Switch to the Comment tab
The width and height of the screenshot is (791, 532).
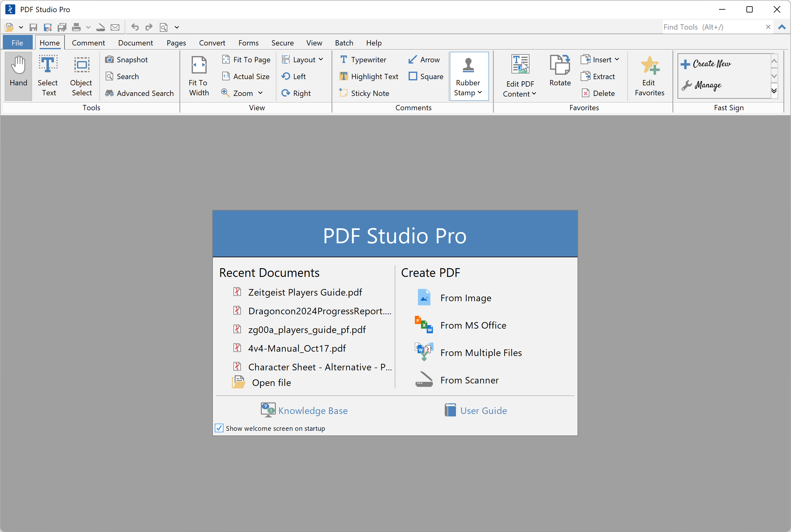88,42
